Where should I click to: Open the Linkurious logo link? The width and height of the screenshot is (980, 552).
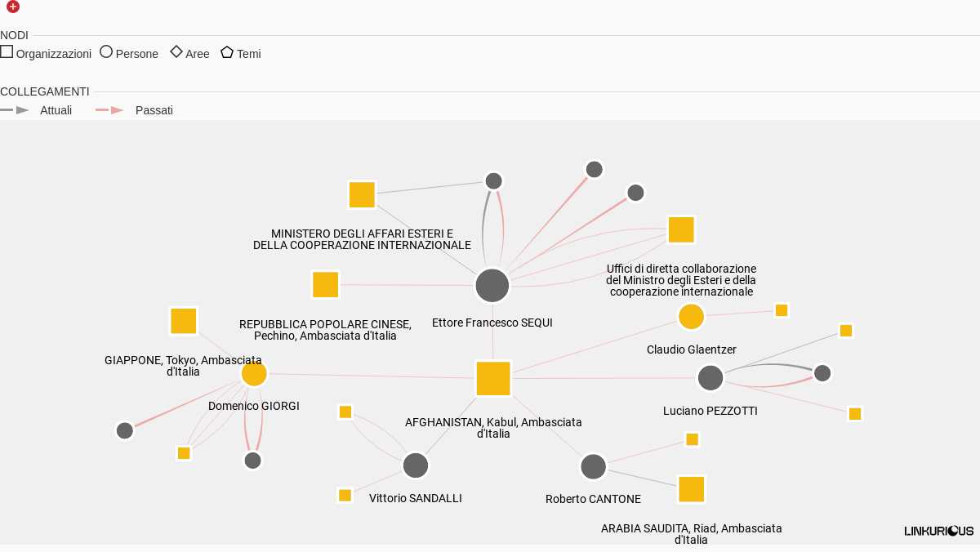[x=939, y=531]
